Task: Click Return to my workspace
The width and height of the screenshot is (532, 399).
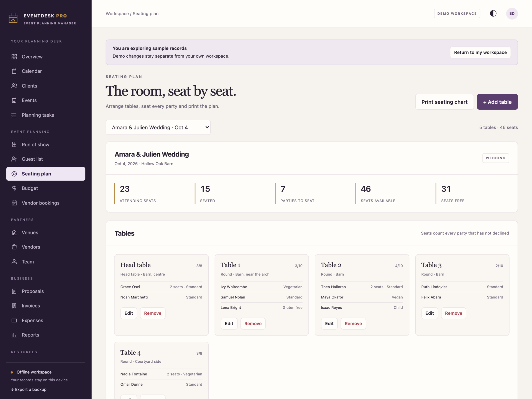Action: [x=480, y=52]
